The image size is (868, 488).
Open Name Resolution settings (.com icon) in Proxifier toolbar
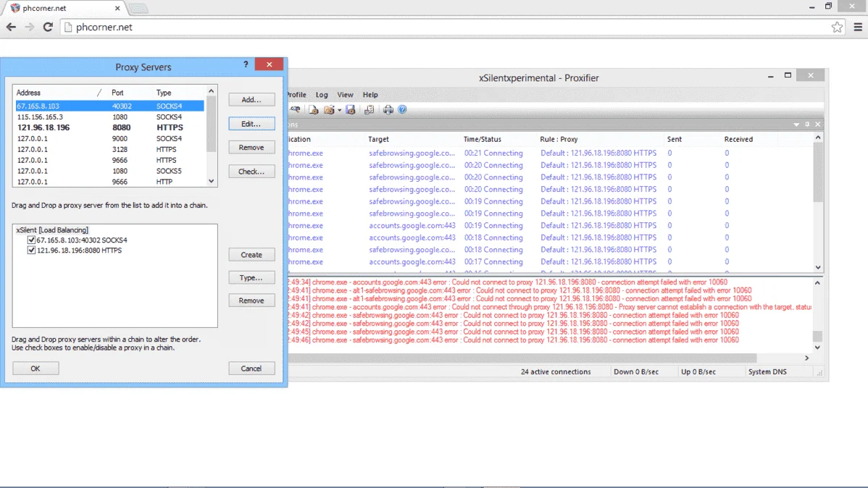(x=295, y=109)
